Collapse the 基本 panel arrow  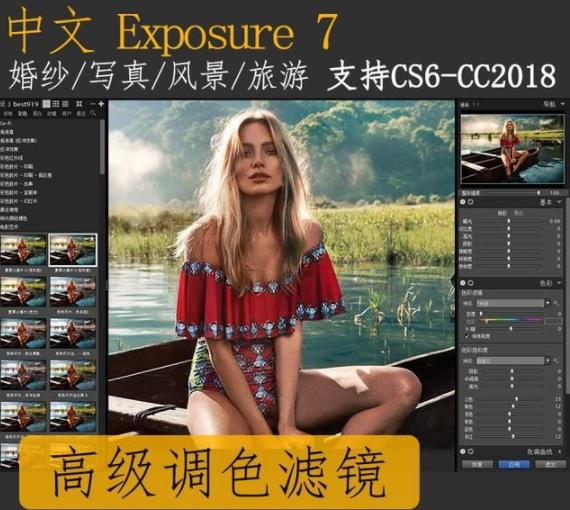pos(559,202)
